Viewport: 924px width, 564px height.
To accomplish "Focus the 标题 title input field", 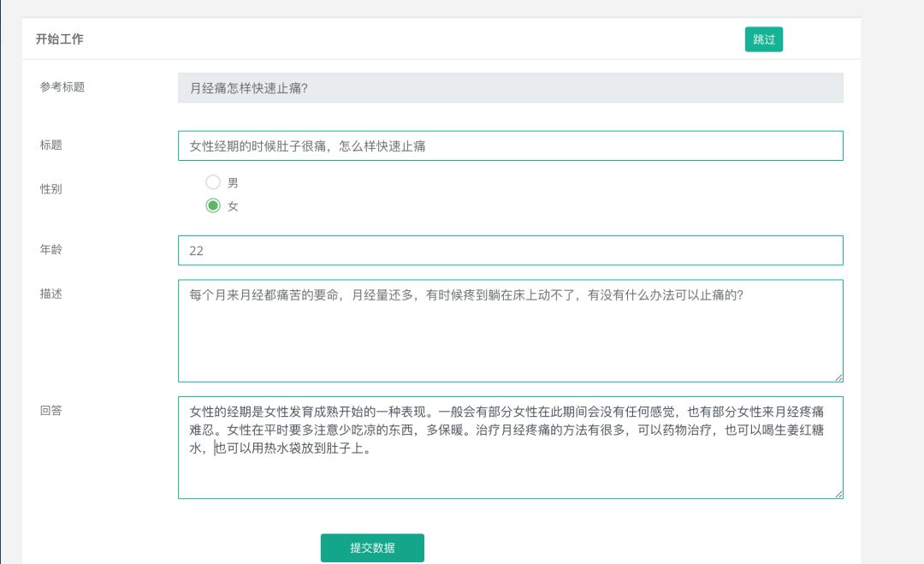I will pos(510,145).
